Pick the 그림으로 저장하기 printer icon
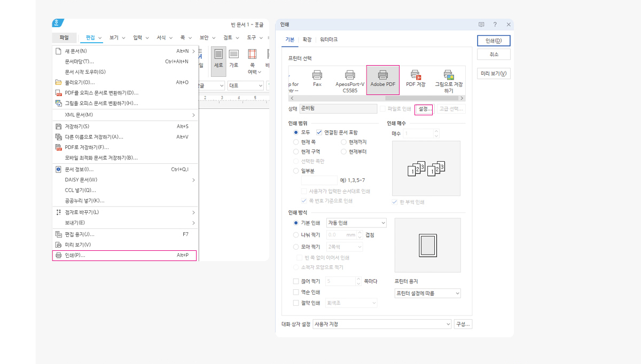 (x=448, y=76)
